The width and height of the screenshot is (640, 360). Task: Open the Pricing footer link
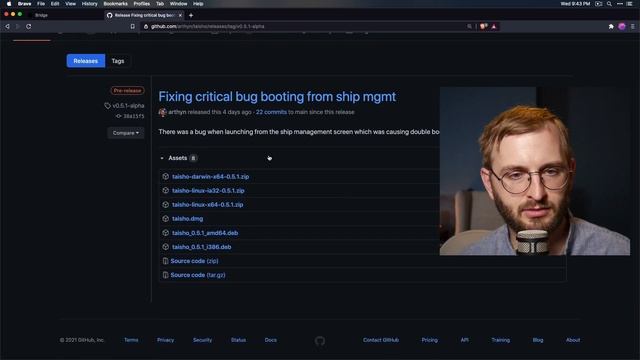coord(429,340)
